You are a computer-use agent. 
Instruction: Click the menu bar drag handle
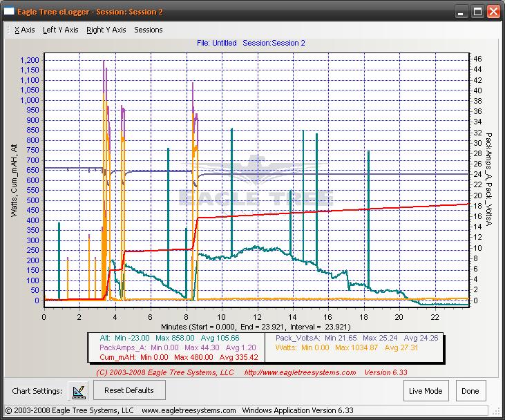pos(8,30)
